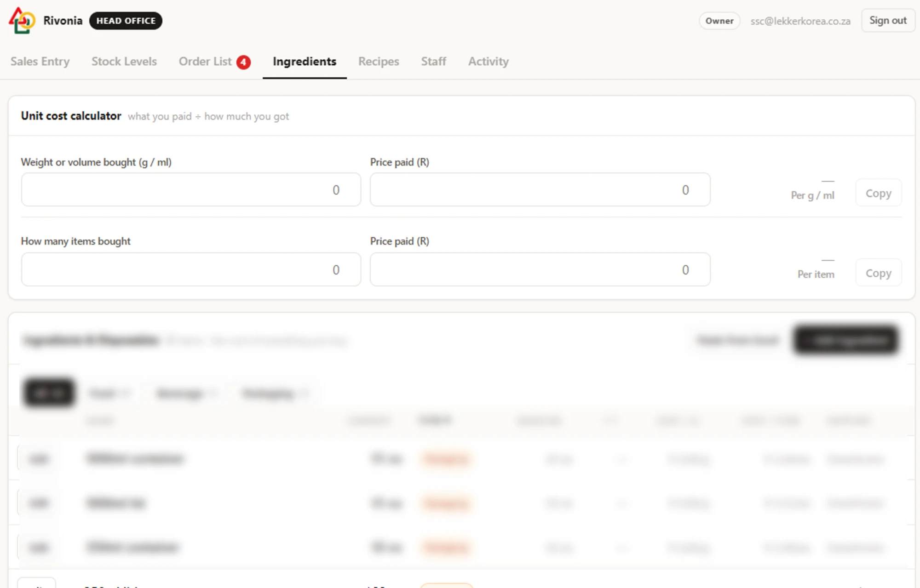Open the Order List tab
Image resolution: width=920 pixels, height=588 pixels.
(x=205, y=62)
